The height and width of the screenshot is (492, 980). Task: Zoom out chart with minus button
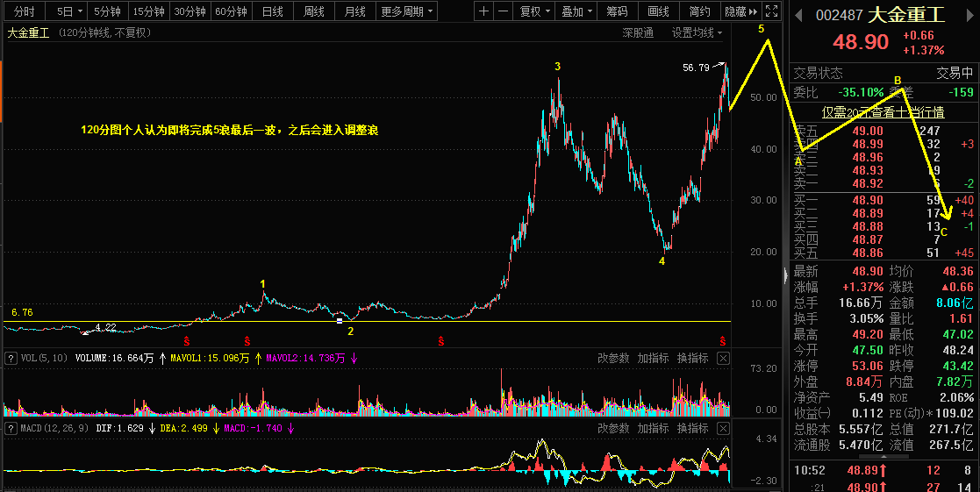coord(503,11)
